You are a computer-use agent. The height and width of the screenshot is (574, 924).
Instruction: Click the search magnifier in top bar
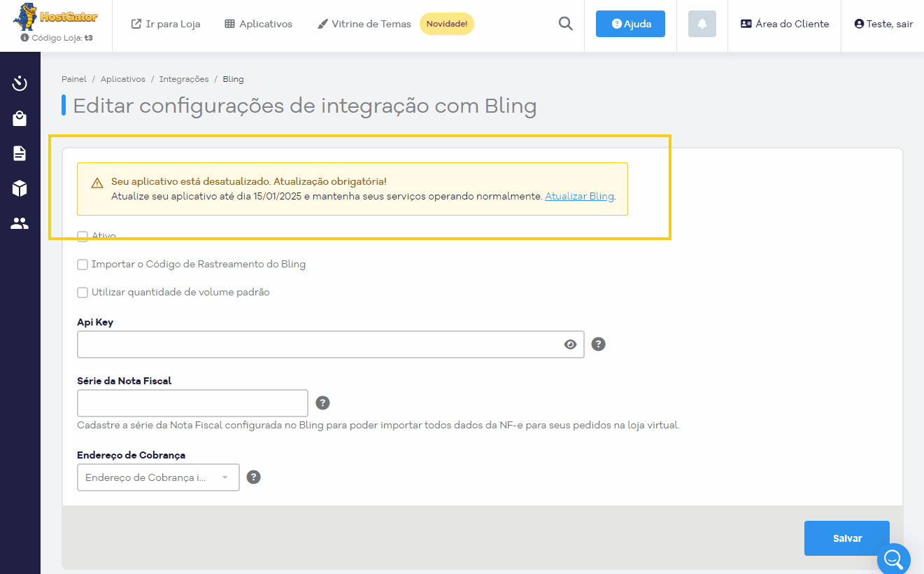tap(565, 24)
